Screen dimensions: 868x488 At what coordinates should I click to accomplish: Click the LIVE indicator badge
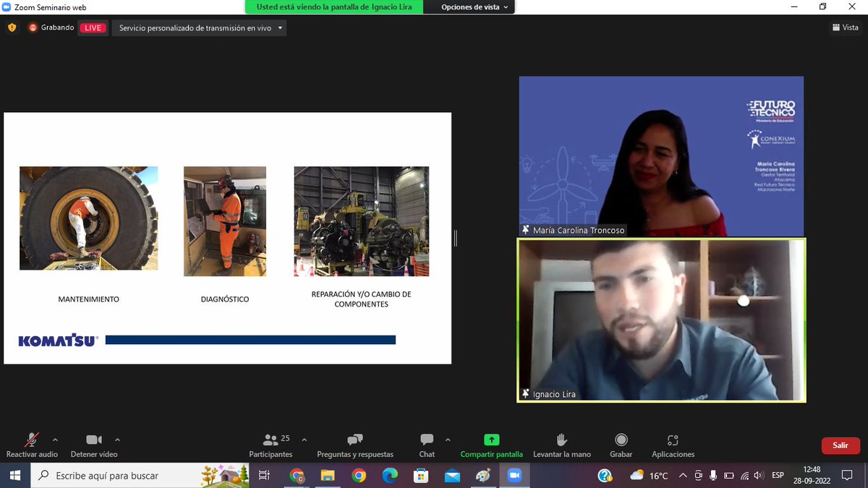coord(93,27)
